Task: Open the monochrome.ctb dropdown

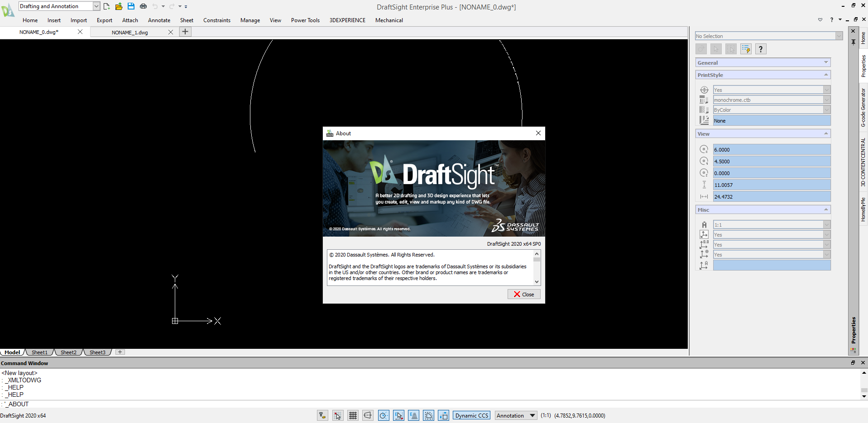Action: coord(827,100)
